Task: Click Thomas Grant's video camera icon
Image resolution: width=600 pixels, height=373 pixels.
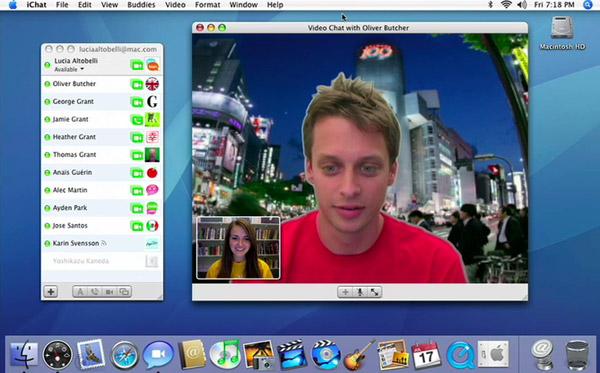Action: point(137,155)
